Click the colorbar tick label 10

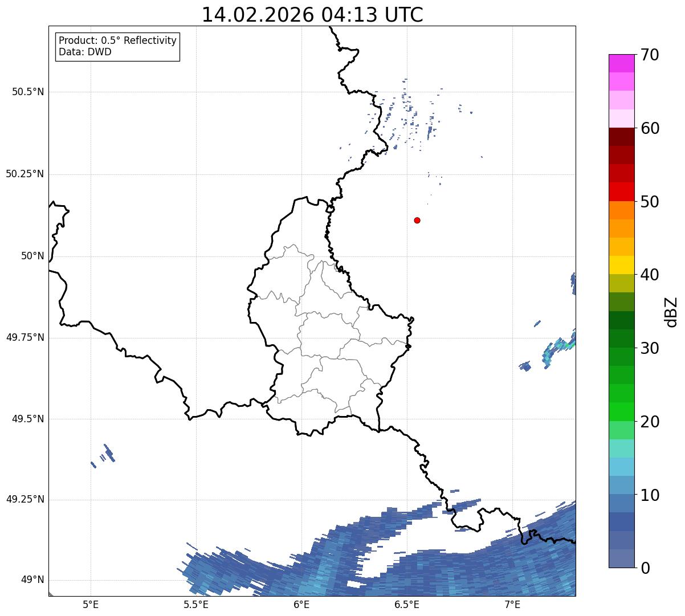[650, 495]
